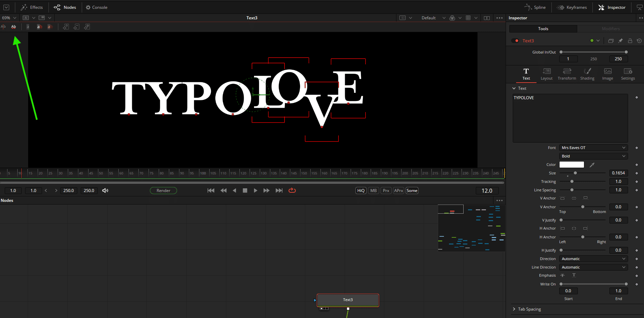
Task: Open the Console panel
Action: (96, 7)
